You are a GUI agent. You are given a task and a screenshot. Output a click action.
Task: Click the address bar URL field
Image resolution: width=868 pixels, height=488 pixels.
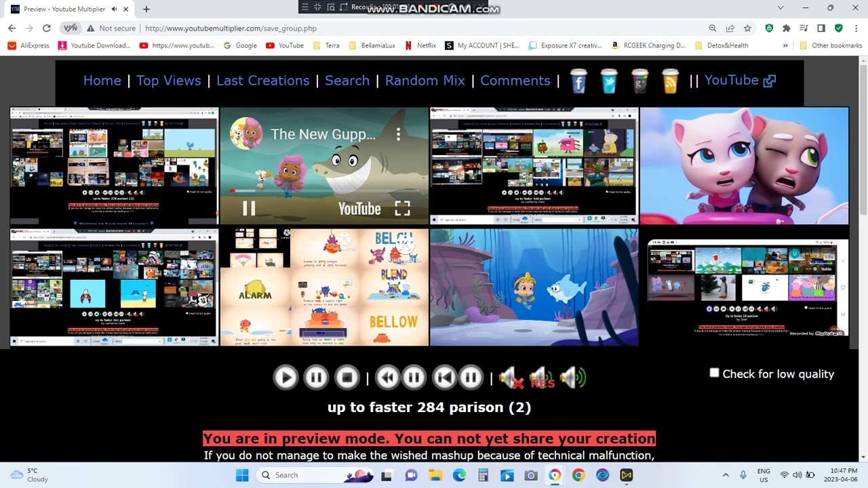[420, 28]
